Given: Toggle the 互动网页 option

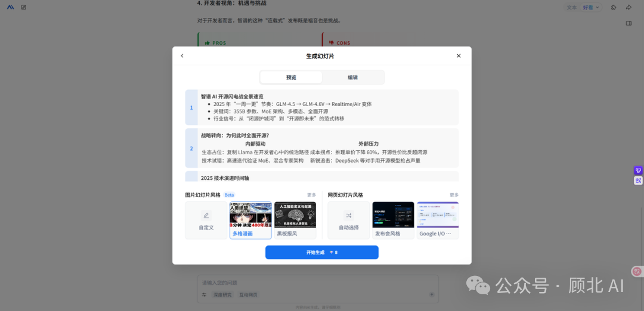Looking at the screenshot, I should (x=249, y=294).
